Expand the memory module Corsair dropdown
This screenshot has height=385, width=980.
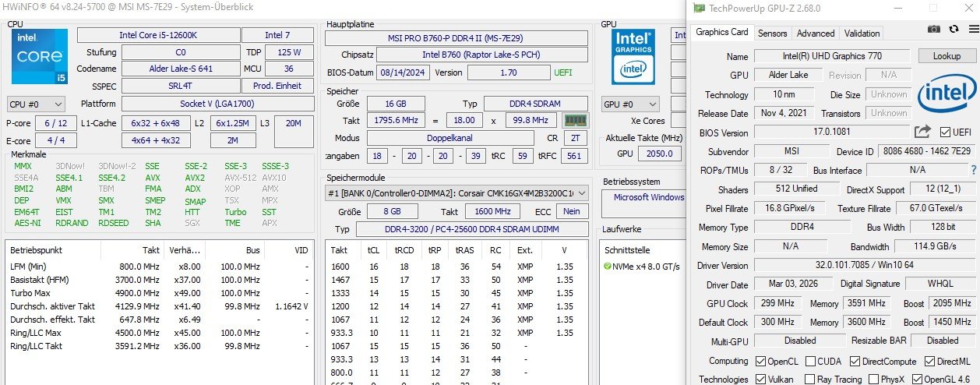point(457,193)
